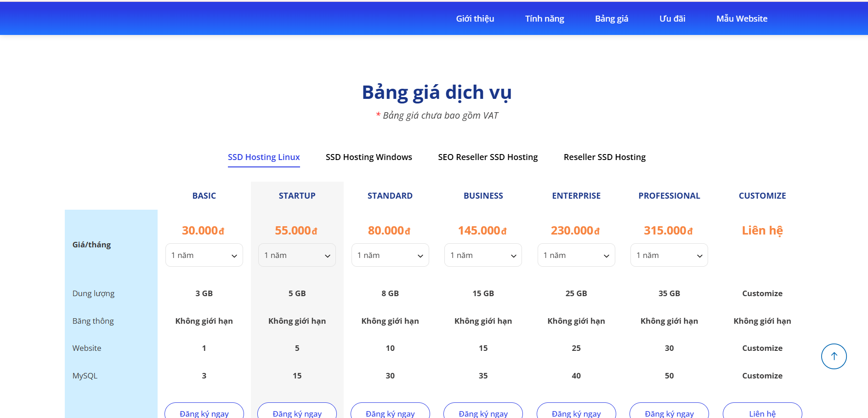The image size is (868, 418).
Task: Open Tính năng in the top menu
Action: (x=545, y=19)
